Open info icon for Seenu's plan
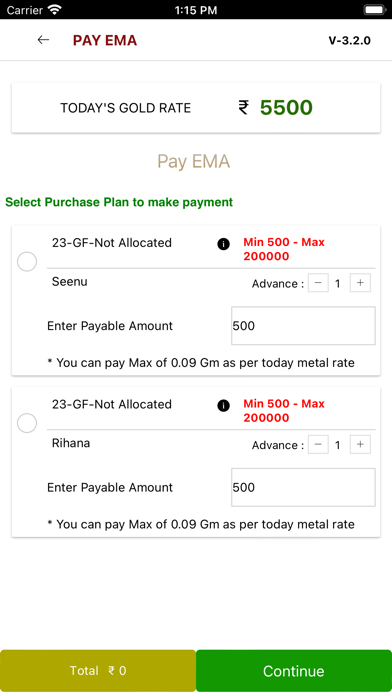This screenshot has width=392, height=696. (x=223, y=244)
